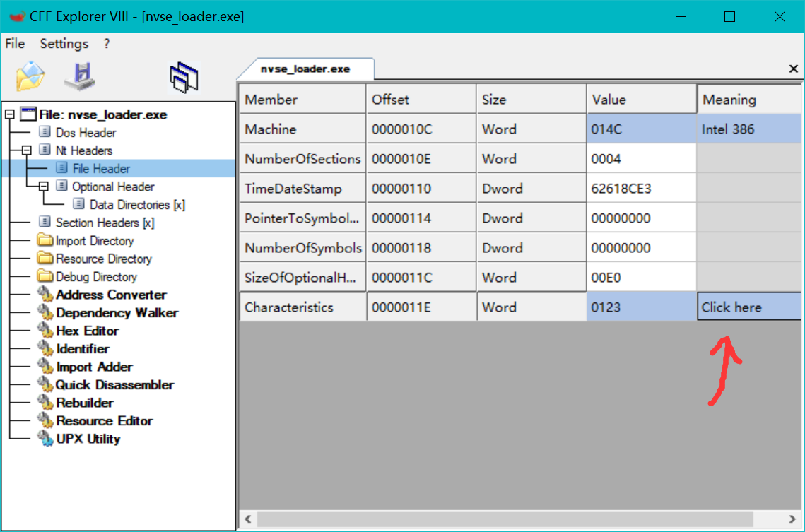805x532 pixels.
Task: Click the Machine member cell
Action: pos(302,129)
